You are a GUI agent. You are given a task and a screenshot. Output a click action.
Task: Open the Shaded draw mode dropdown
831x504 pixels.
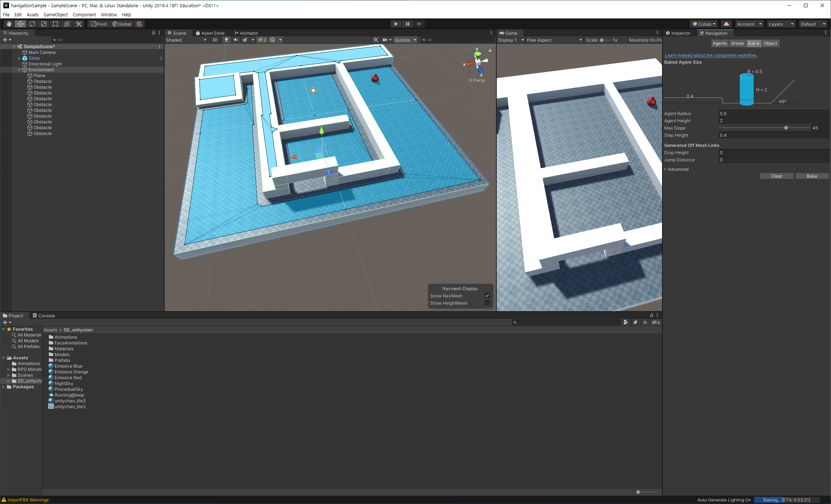tap(186, 40)
